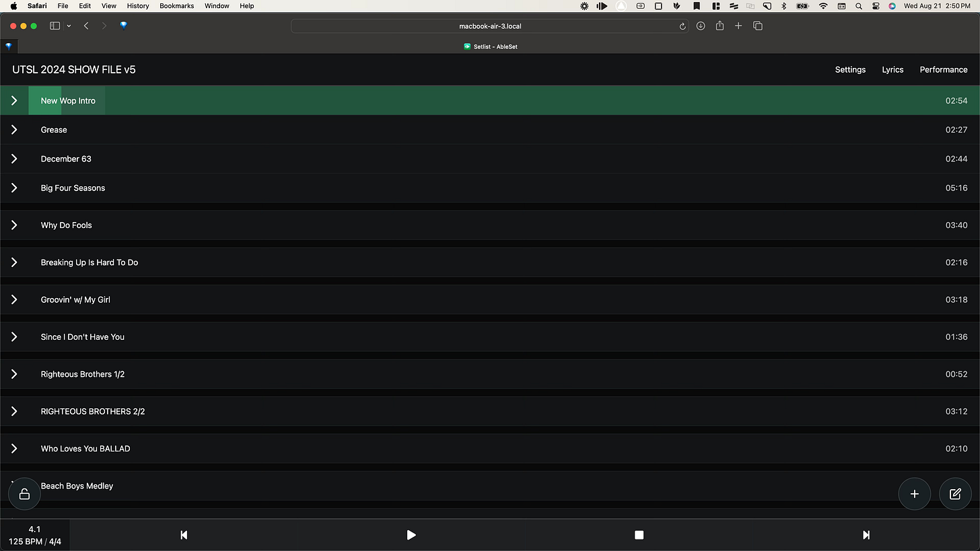
Task: Open the Apple menu
Action: point(13,6)
